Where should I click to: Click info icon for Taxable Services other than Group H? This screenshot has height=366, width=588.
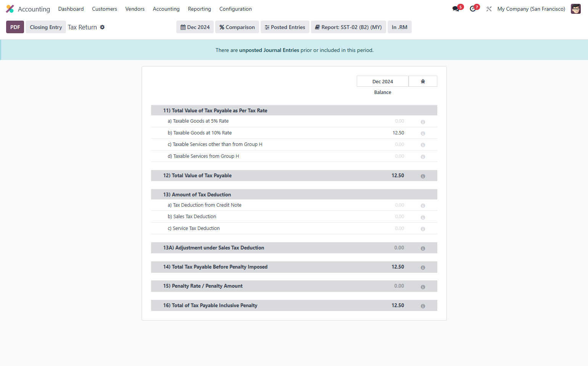click(423, 145)
